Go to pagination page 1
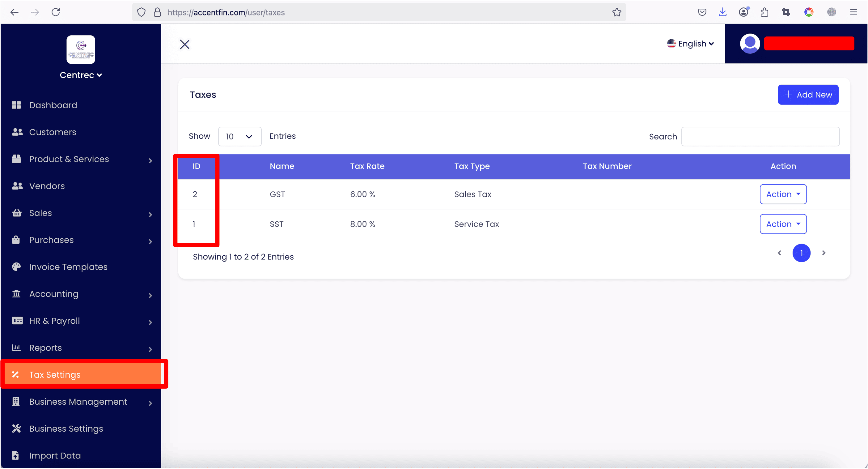 [801, 253]
